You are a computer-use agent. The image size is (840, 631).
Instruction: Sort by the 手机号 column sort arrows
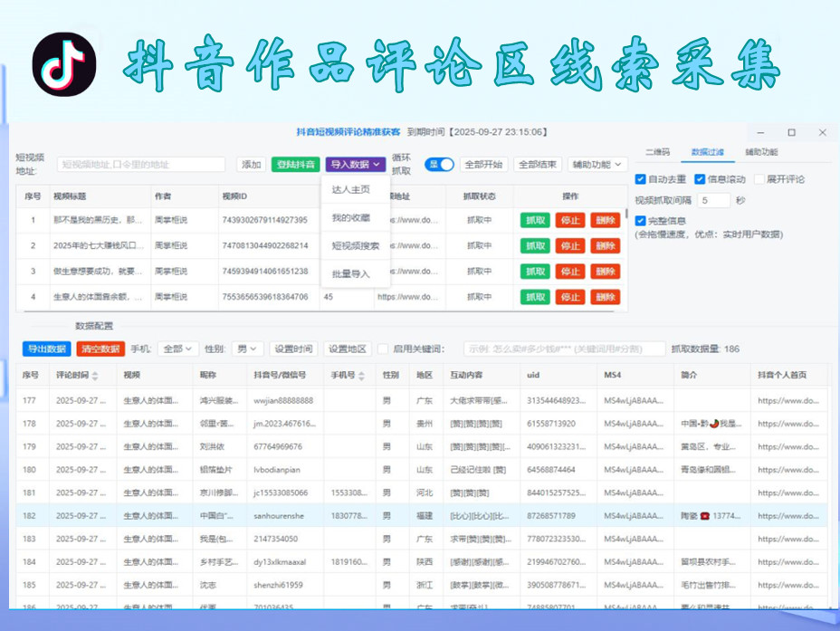coord(361,376)
